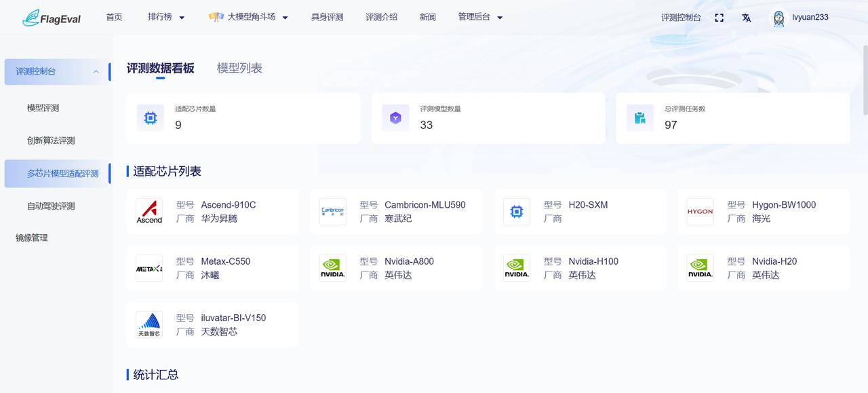Click the Ascend-910C model name
The height and width of the screenshot is (393, 868).
229,205
